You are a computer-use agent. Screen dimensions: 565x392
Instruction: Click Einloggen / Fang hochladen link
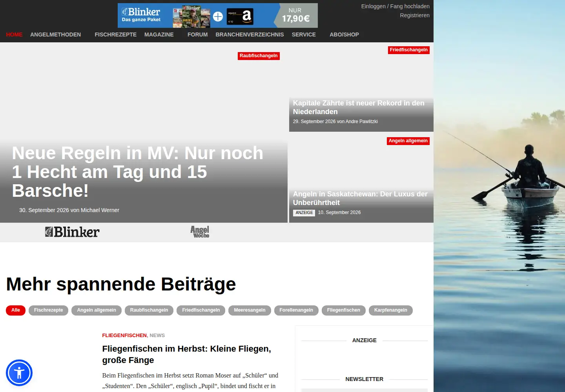click(x=395, y=6)
